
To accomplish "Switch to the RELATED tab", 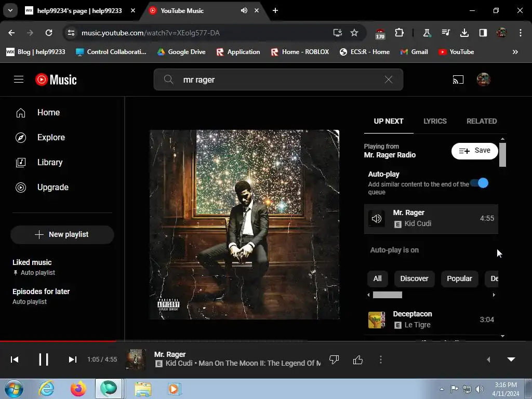I will 482,121.
